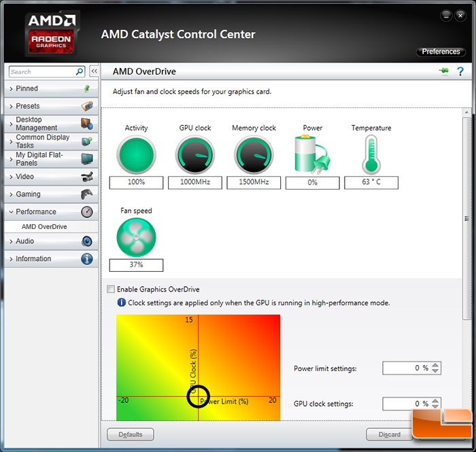Viewport: 476px width, 452px height.
Task: Open the Preferences menu
Action: point(441,52)
